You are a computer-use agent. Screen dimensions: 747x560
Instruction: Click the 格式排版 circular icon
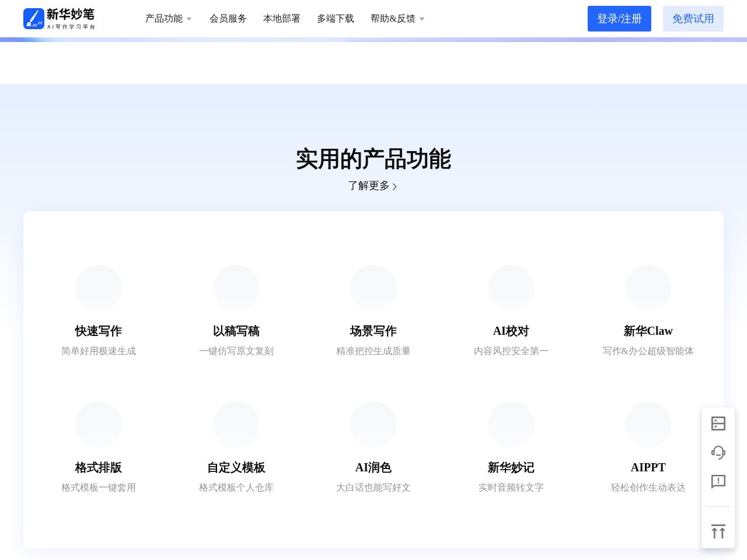click(x=99, y=425)
